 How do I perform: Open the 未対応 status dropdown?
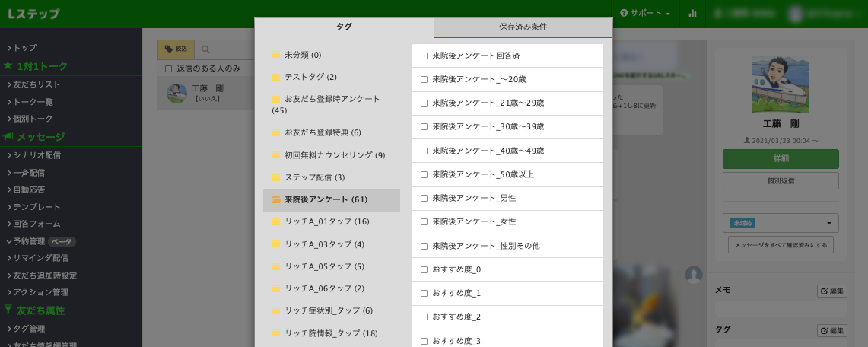(x=780, y=223)
